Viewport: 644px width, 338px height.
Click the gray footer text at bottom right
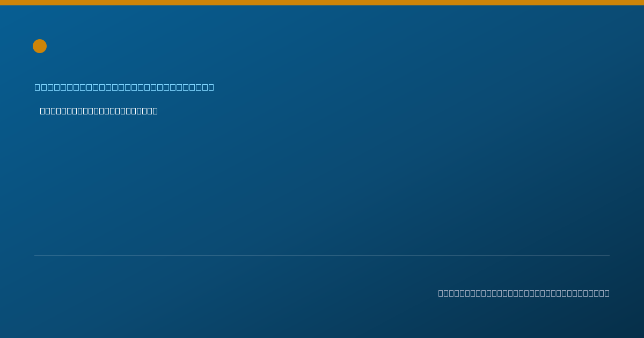tap(524, 293)
